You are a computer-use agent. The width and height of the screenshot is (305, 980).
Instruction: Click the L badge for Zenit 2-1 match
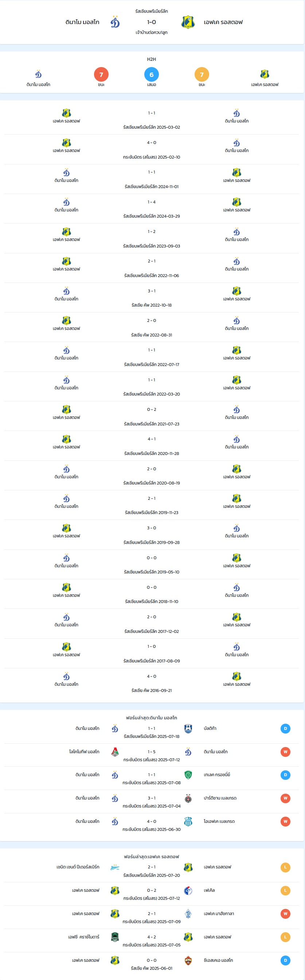coord(285,867)
